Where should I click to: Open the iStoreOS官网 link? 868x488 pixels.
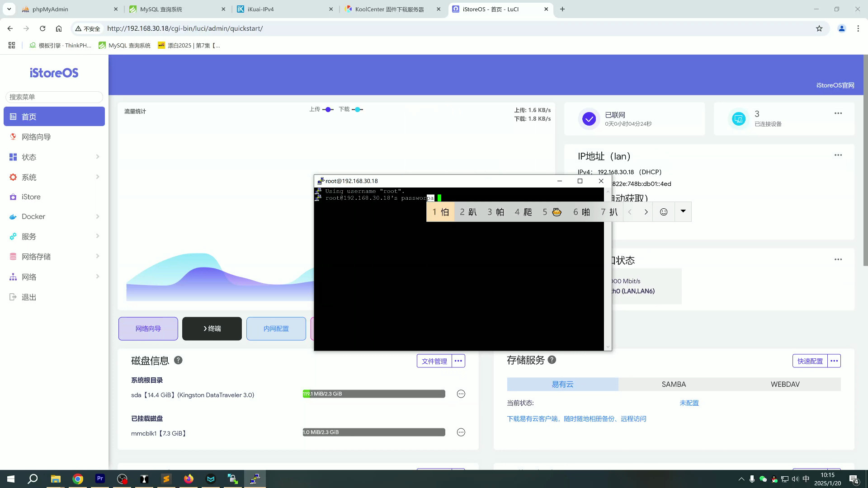(x=835, y=85)
